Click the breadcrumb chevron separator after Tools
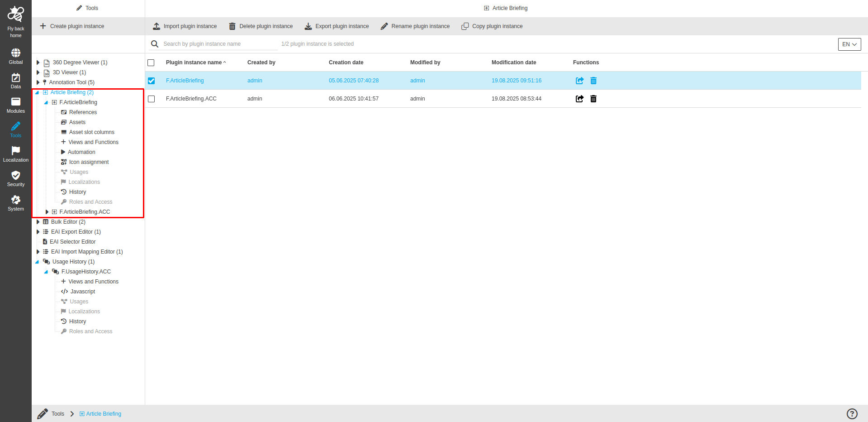The height and width of the screenshot is (422, 868). (72, 414)
